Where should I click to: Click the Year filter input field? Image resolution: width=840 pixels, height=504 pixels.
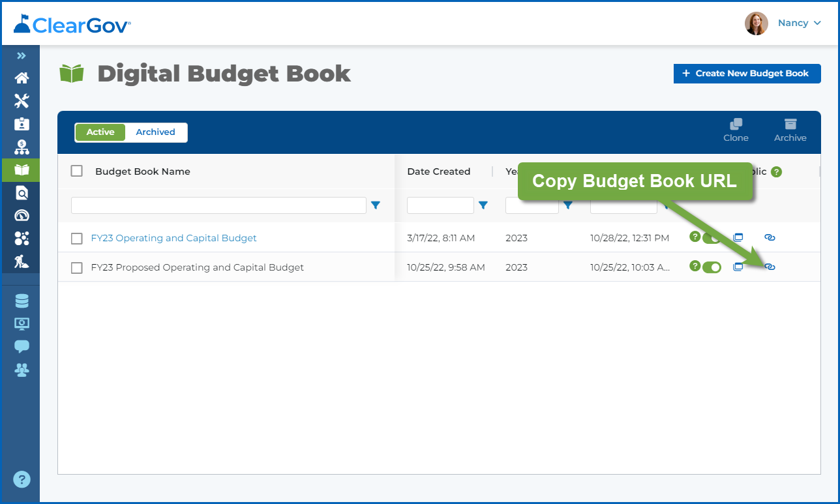pos(532,205)
